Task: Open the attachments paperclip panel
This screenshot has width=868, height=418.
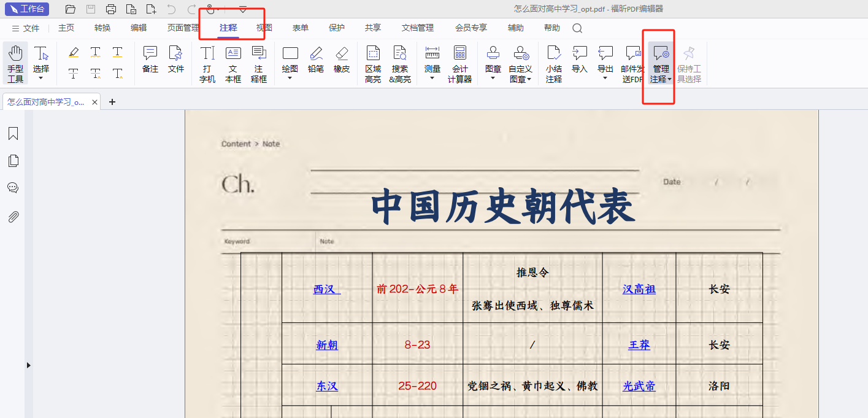Action: pyautogui.click(x=13, y=217)
